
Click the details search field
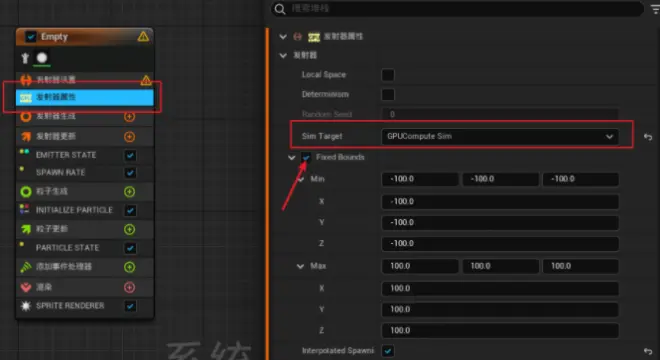point(458,8)
